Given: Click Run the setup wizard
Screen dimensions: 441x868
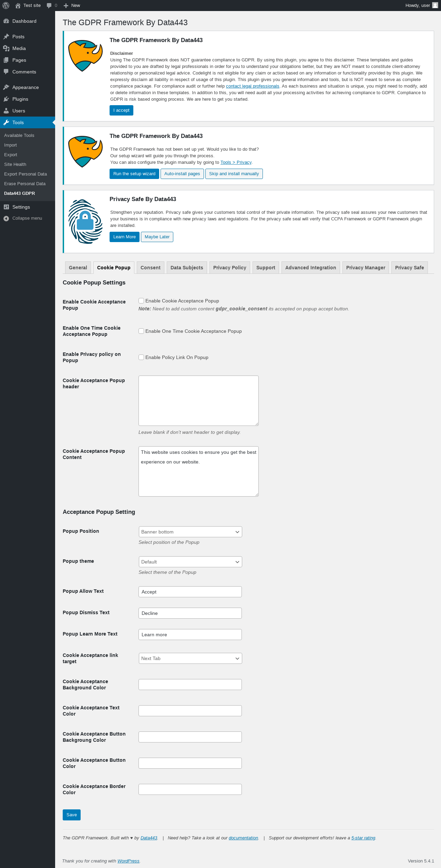Looking at the screenshot, I should (134, 174).
